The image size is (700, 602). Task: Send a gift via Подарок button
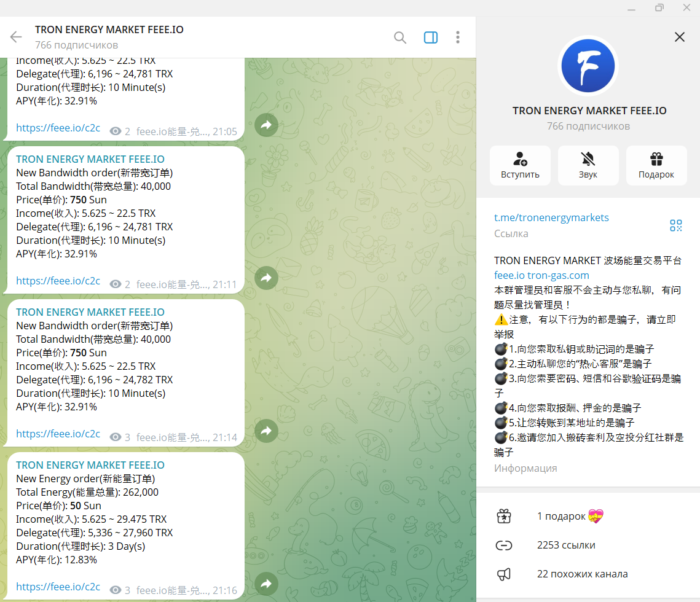coord(656,165)
